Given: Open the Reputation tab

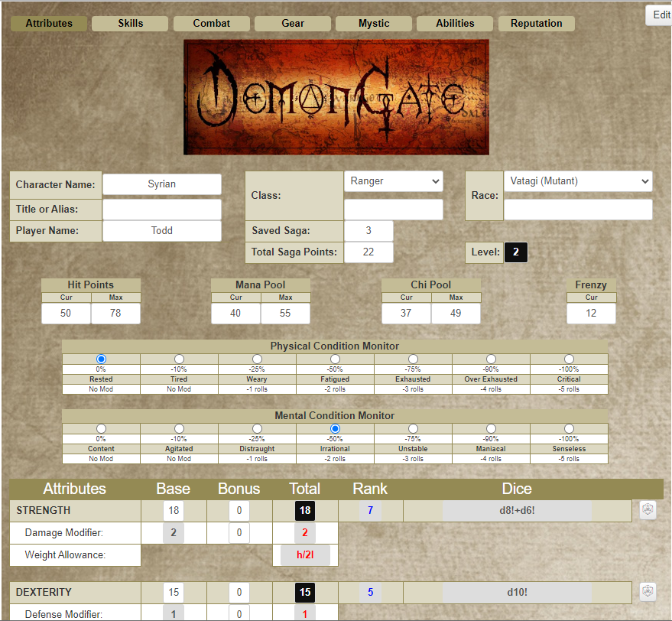Looking at the screenshot, I should point(536,24).
